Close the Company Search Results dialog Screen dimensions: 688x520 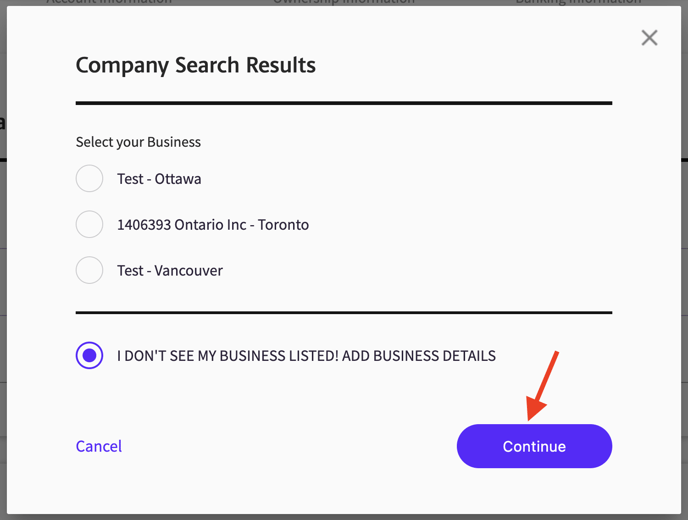click(649, 38)
